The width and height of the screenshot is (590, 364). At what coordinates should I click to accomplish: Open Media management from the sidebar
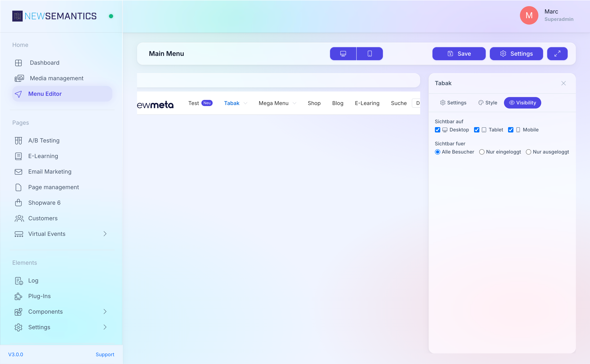(62, 78)
